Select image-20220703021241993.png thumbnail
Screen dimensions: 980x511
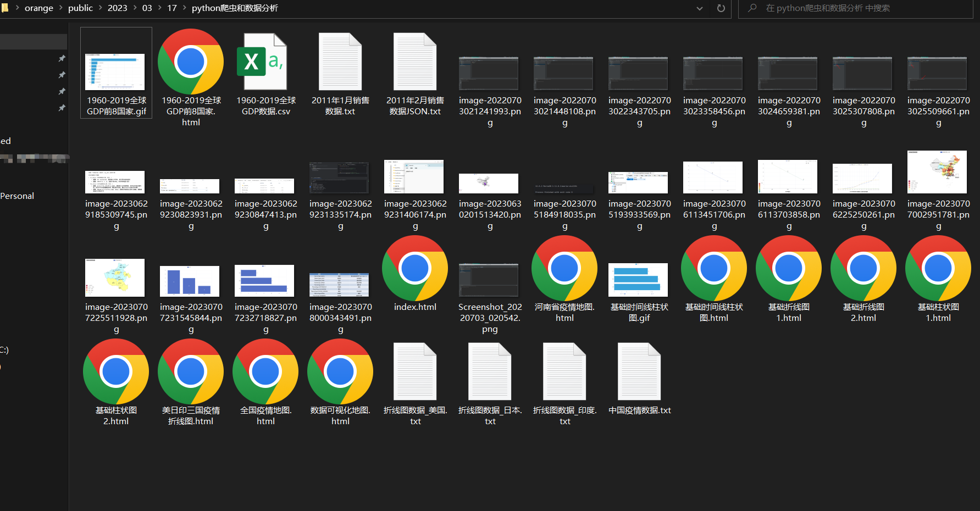tap(489, 73)
